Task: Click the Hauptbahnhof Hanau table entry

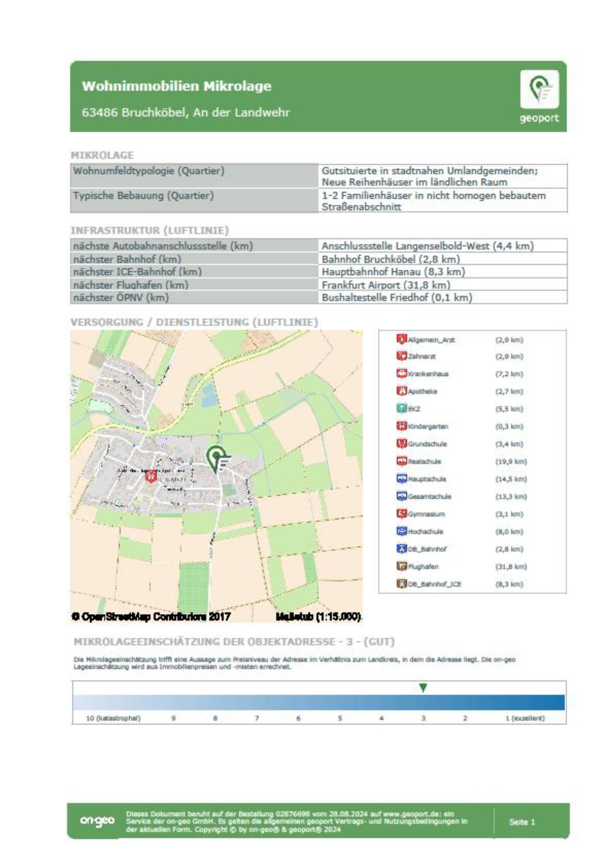Action: point(393,272)
